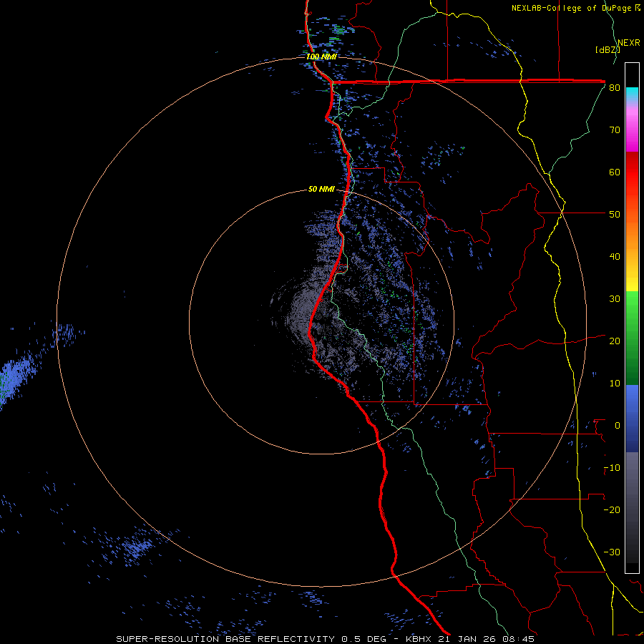Click the "-30" value on the dBZ scale
Screen dimensions: 644x644
pyautogui.click(x=612, y=552)
